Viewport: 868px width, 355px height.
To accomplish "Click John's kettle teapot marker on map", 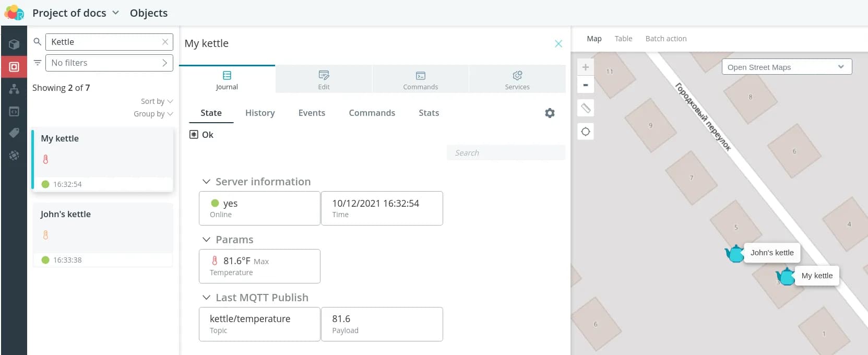I will pos(735,254).
